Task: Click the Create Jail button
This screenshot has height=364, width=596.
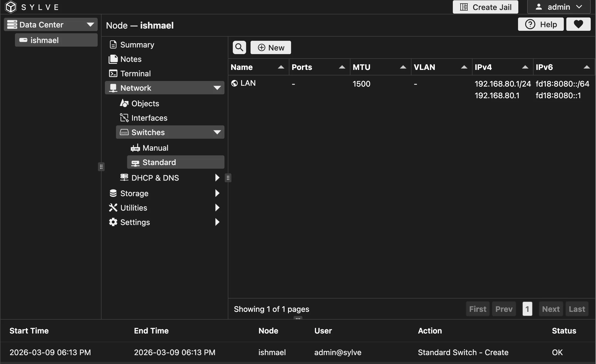Action: [x=485, y=7]
